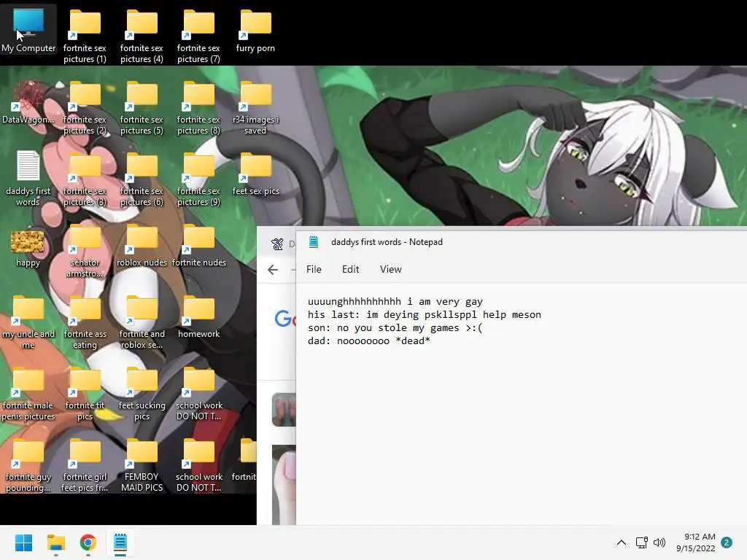Select the "furry porn" folder
The image size is (747, 560).
(x=256, y=31)
